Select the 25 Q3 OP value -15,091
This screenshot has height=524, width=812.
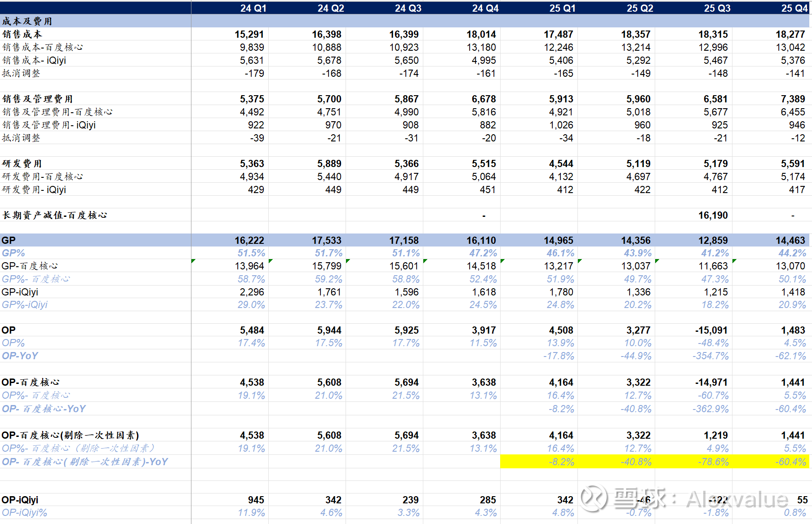[711, 330]
